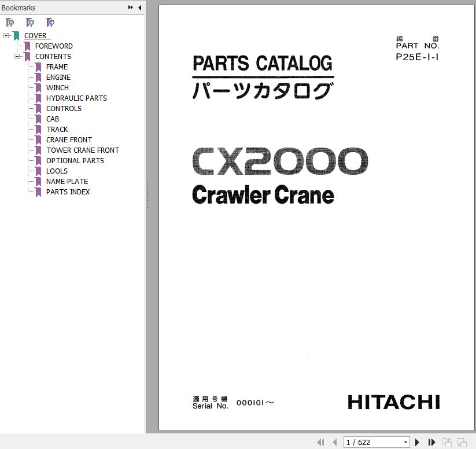Click the PARTS CATALOG heading on the page

[x=263, y=63]
